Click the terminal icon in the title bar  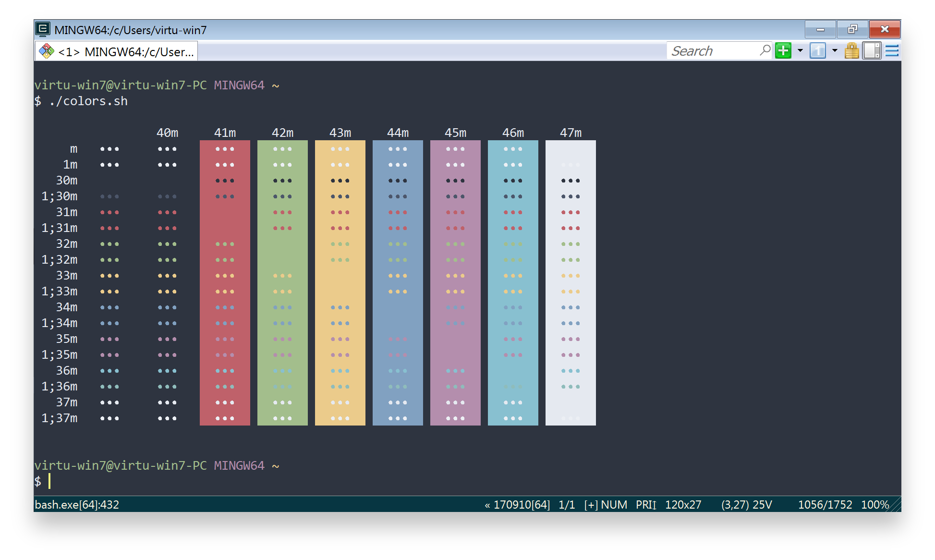coord(43,29)
